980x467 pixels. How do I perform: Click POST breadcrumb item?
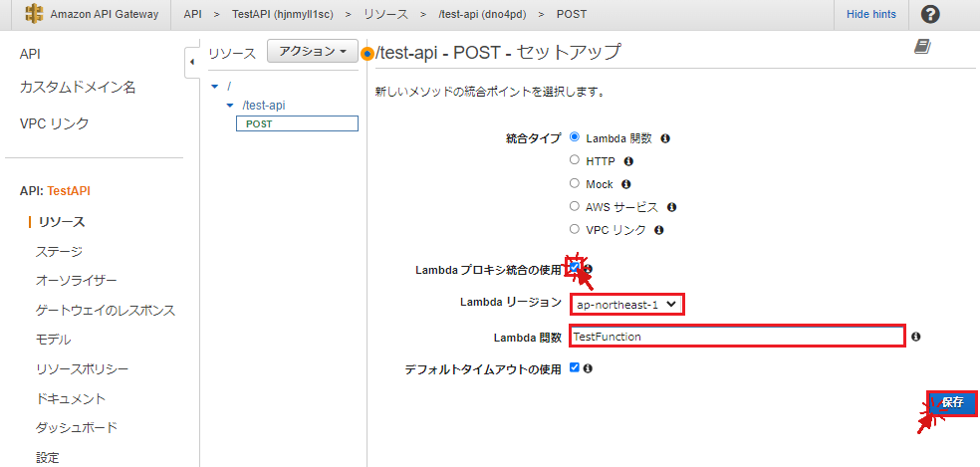572,14
